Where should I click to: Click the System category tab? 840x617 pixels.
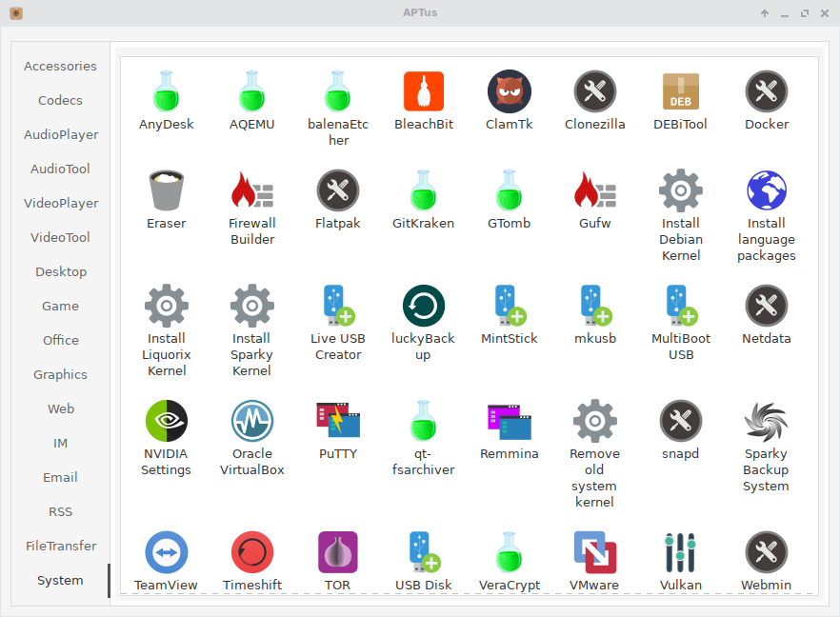pyautogui.click(x=61, y=580)
